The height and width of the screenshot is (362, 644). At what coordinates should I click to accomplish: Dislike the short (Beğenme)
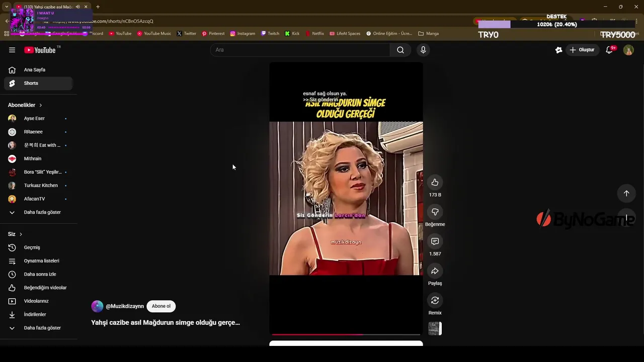coord(435,212)
